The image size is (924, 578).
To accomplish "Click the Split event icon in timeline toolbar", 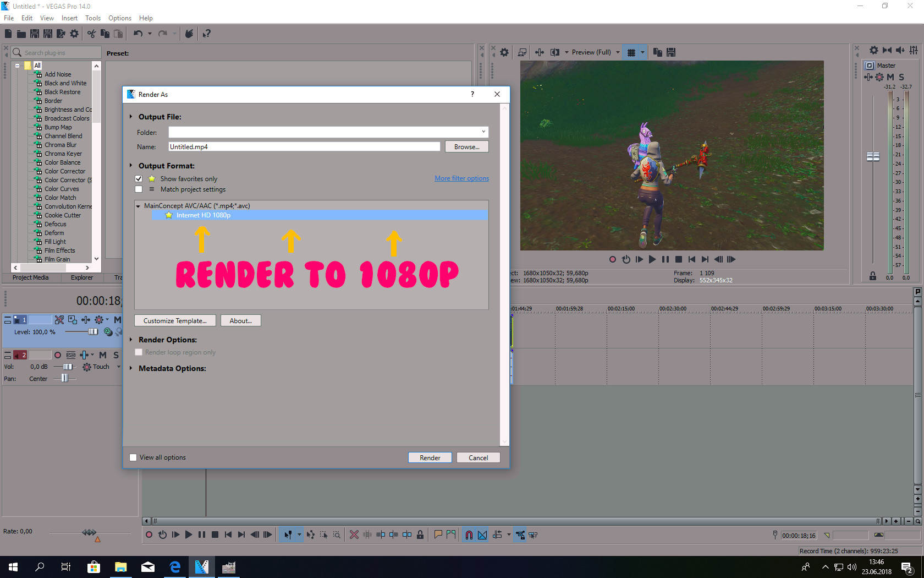I will click(407, 535).
